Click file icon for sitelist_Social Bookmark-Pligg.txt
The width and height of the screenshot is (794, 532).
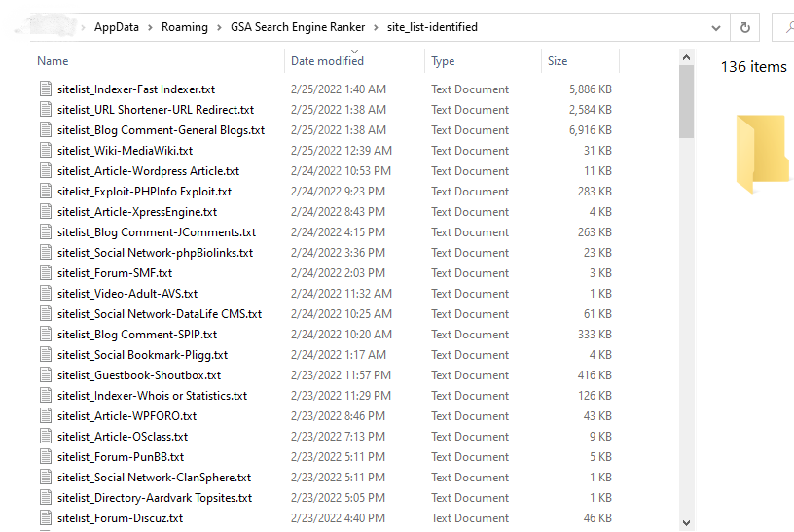click(x=46, y=354)
